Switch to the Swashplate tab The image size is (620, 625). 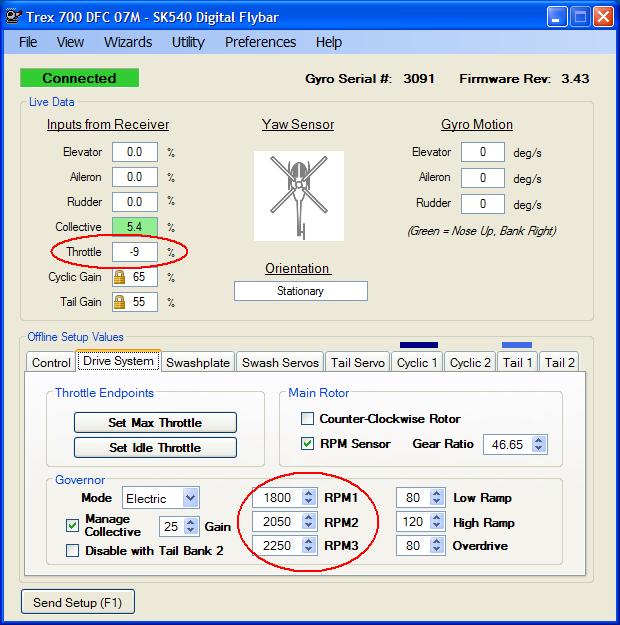[198, 363]
